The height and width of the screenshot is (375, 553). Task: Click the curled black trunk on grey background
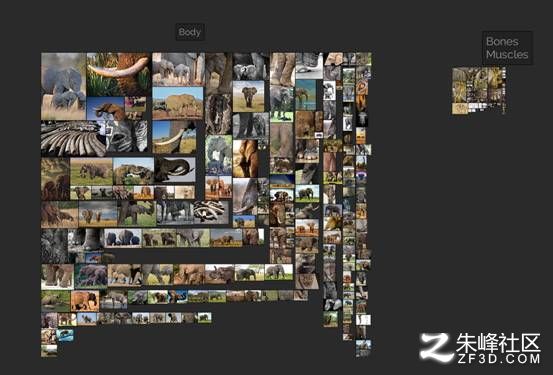pos(175,169)
